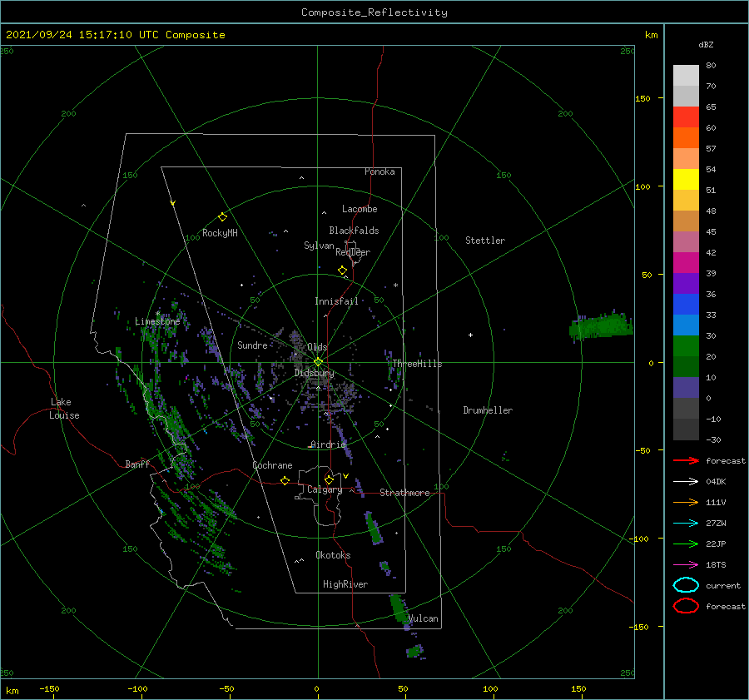Click the Lacombe city label
Viewport: 749px width, 700px height.
(x=360, y=209)
